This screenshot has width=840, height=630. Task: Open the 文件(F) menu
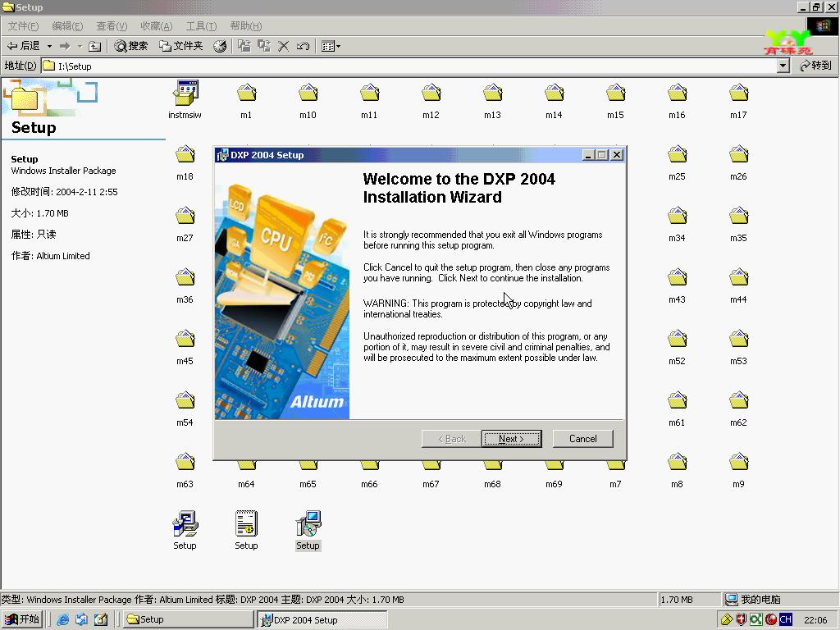point(23,25)
